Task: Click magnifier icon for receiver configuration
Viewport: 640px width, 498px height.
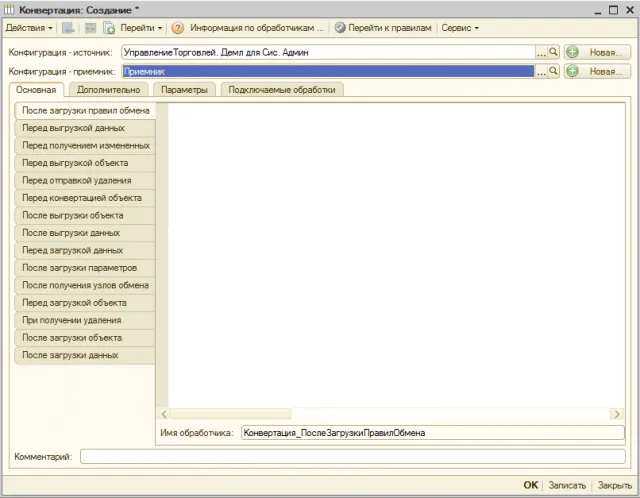Action: (x=553, y=71)
